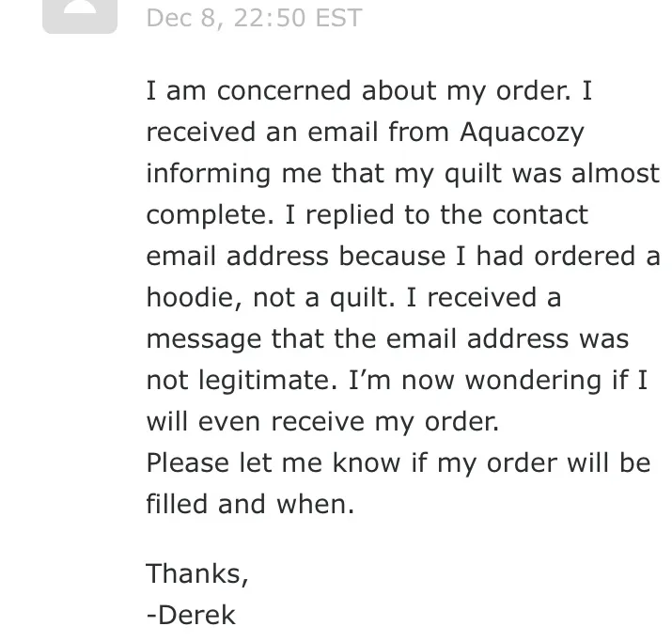Click the Thanks, closing line
Image resolution: width=672 pixels, height=642 pixels.
(x=197, y=574)
